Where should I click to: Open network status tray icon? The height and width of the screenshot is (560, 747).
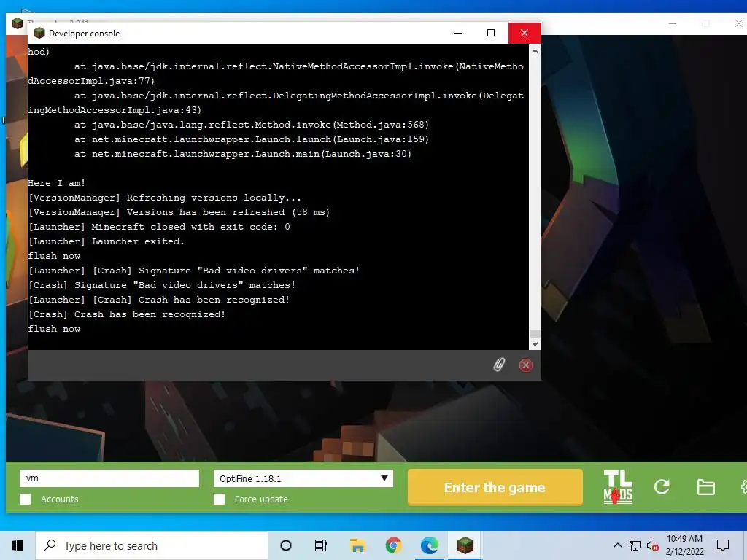pyautogui.click(x=635, y=545)
